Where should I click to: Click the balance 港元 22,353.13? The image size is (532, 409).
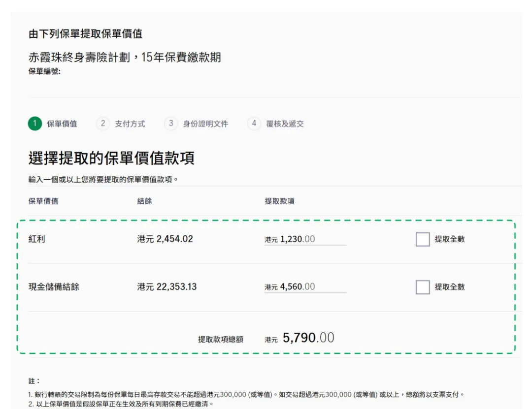[167, 287]
